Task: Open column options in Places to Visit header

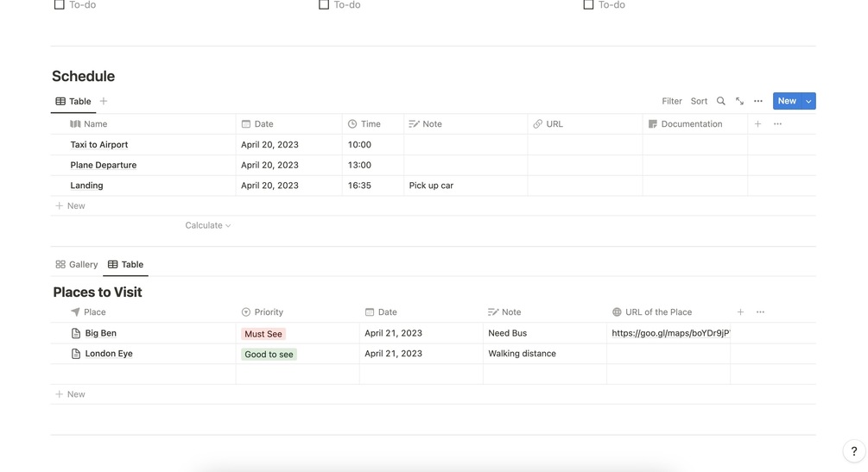Action: click(760, 312)
